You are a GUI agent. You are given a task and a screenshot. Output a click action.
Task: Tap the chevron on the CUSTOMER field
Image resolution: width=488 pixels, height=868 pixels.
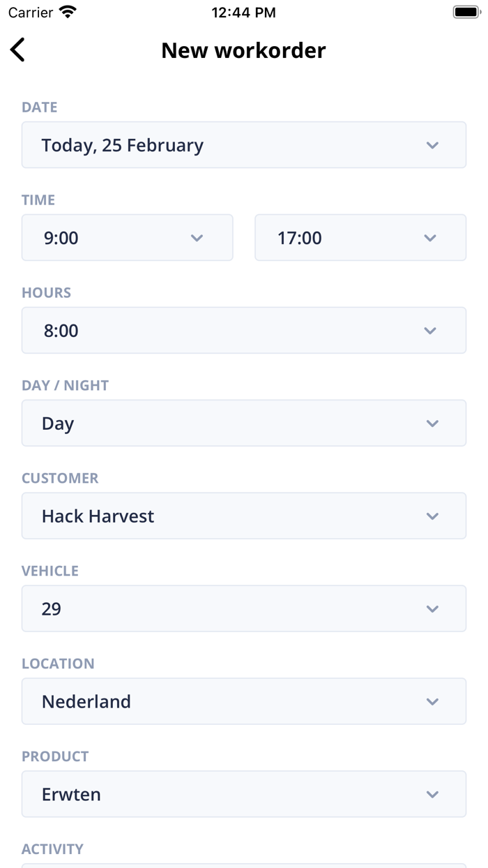432,516
